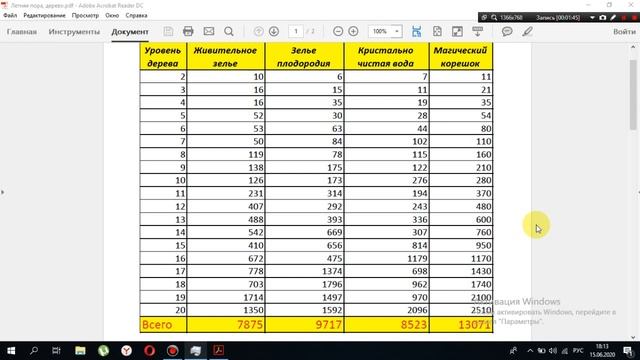
Task: Show hidden system tray icons chevron
Action: click(x=530, y=351)
